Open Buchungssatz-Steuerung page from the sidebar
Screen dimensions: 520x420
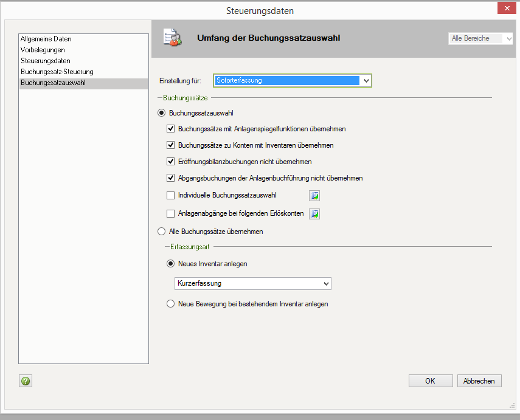[57, 72]
